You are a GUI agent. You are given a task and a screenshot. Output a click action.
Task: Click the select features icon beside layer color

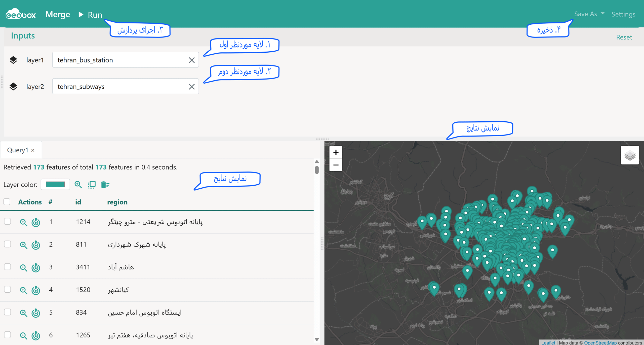pos(92,184)
